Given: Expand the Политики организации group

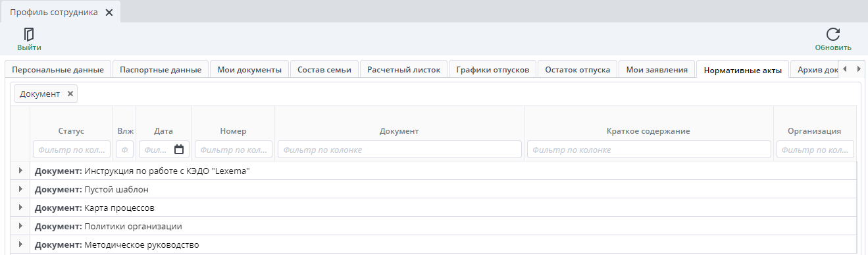Looking at the screenshot, I should 20,226.
